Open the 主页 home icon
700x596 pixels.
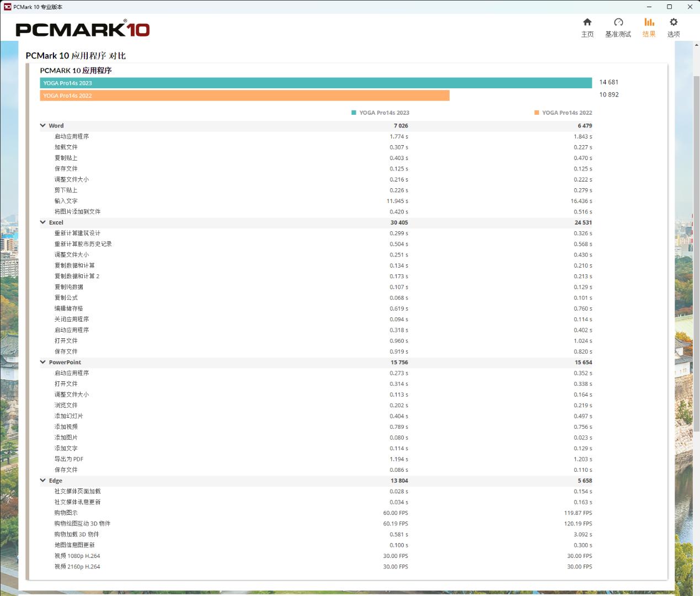pos(587,22)
